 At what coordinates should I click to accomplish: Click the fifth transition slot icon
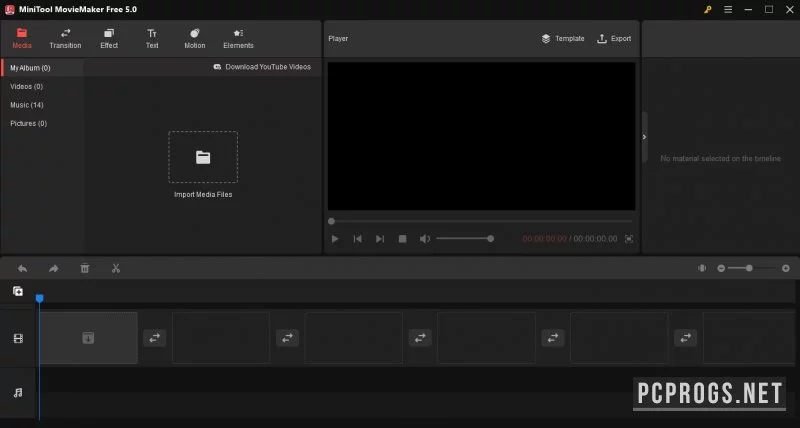(686, 338)
